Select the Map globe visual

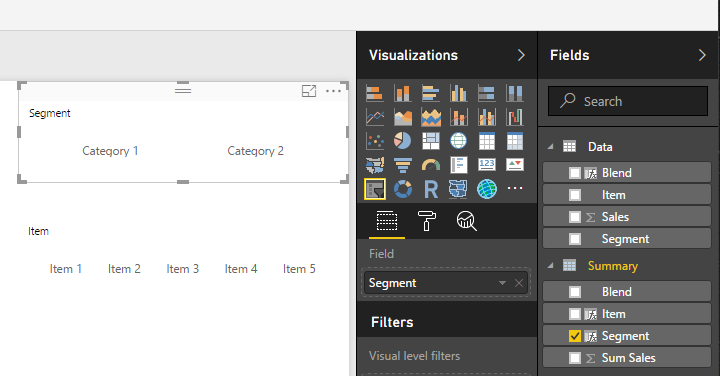459,141
